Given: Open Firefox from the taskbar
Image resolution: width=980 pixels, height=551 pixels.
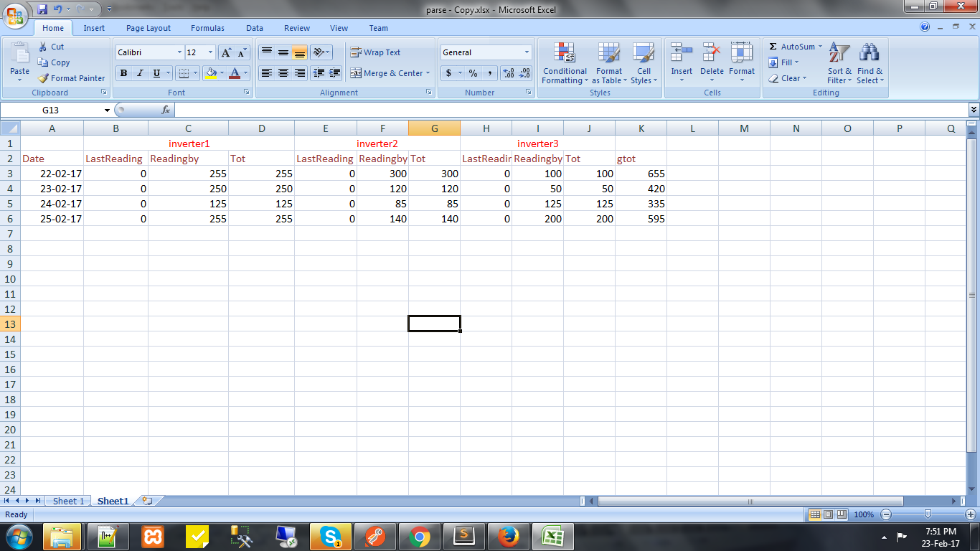Looking at the screenshot, I should pos(509,537).
